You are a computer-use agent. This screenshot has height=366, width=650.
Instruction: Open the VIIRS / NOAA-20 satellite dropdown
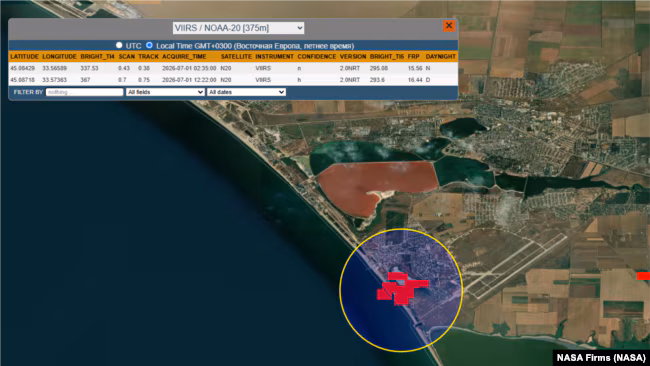pos(238,28)
